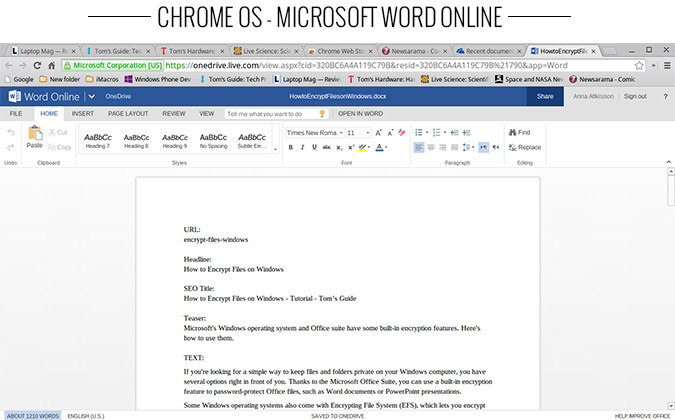Click the Grow Font icon
This screenshot has width=675, height=420.
pyautogui.click(x=377, y=132)
